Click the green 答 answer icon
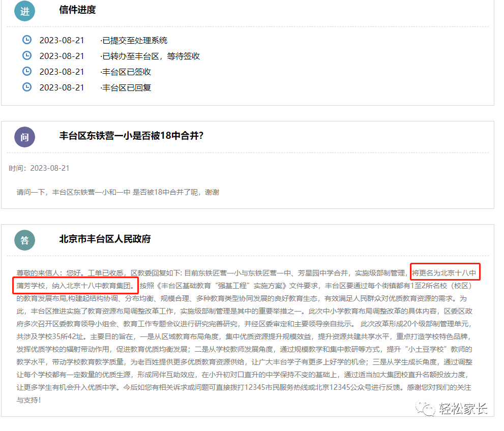The image size is (504, 431). coord(25,240)
